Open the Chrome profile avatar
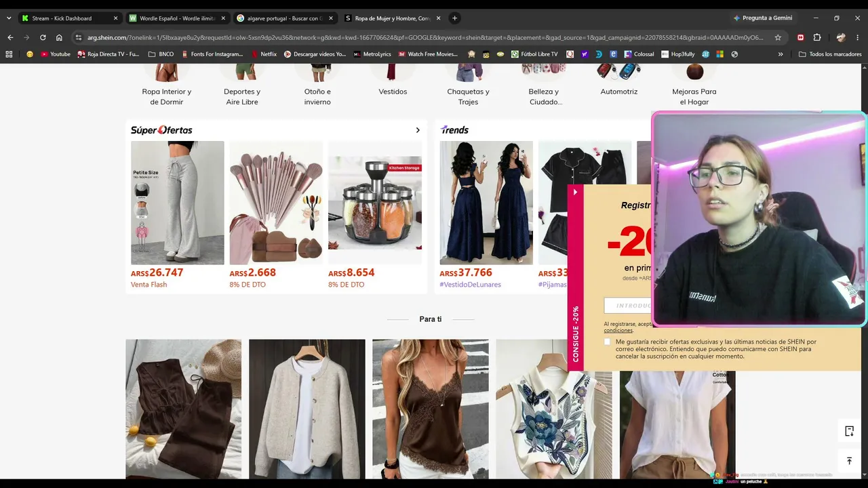This screenshot has width=868, height=488. click(841, 37)
